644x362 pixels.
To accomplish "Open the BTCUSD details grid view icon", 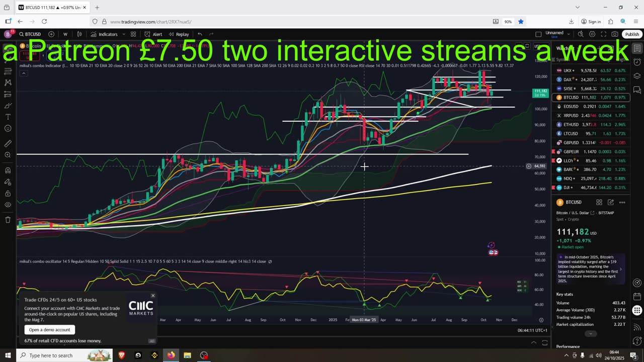I will tap(599, 202).
